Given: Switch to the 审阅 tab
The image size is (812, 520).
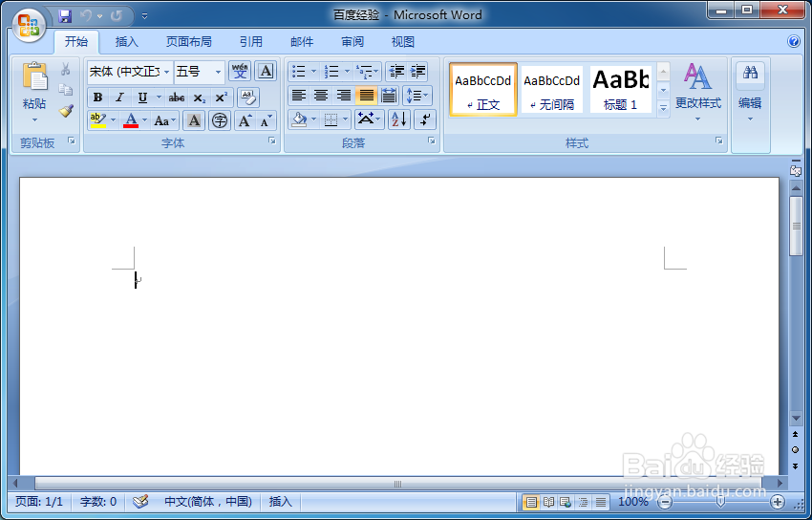Looking at the screenshot, I should [x=353, y=42].
